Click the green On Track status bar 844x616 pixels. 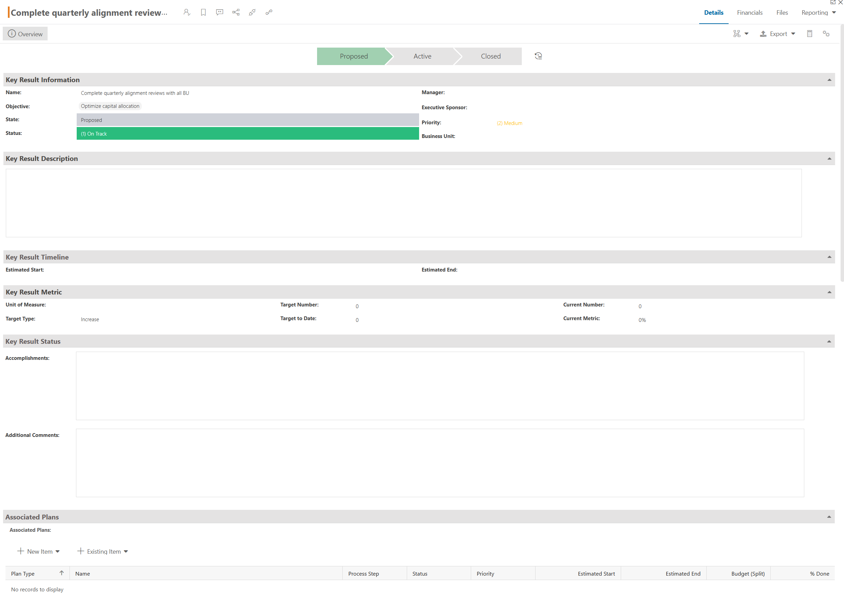[x=248, y=134]
